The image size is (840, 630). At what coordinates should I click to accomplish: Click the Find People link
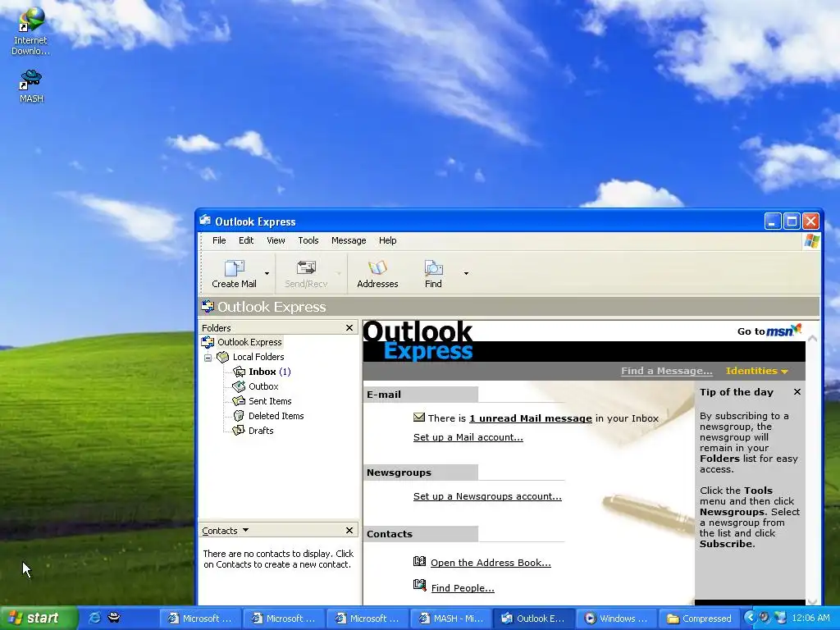[x=463, y=587]
